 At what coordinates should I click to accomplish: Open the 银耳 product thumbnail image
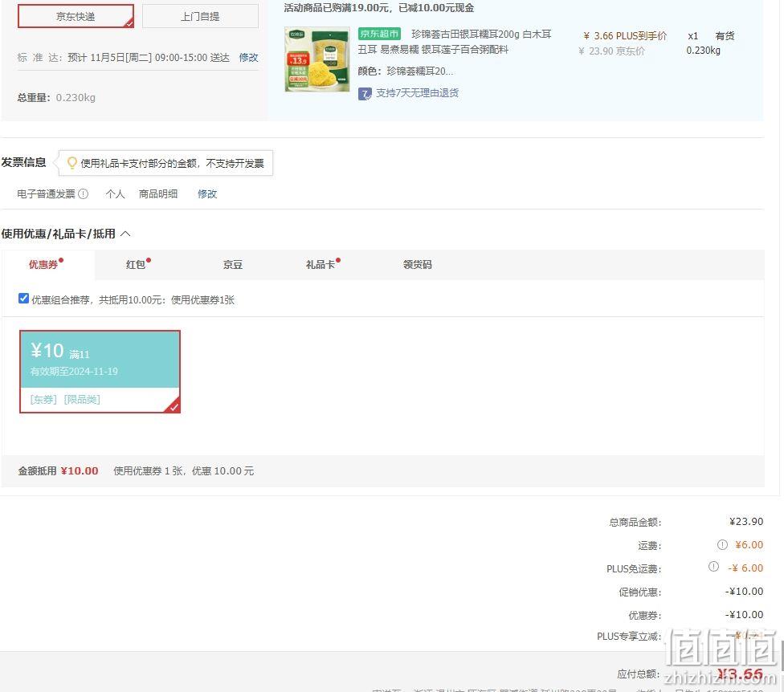point(317,59)
